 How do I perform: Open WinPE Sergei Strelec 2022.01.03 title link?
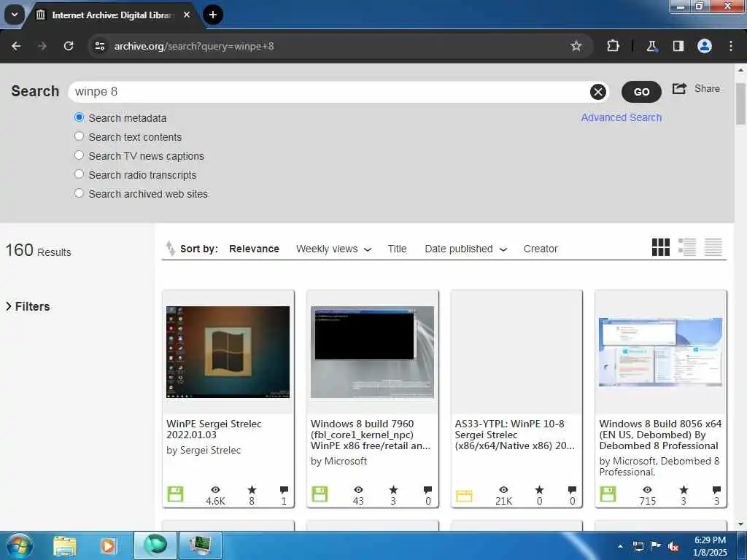click(214, 429)
